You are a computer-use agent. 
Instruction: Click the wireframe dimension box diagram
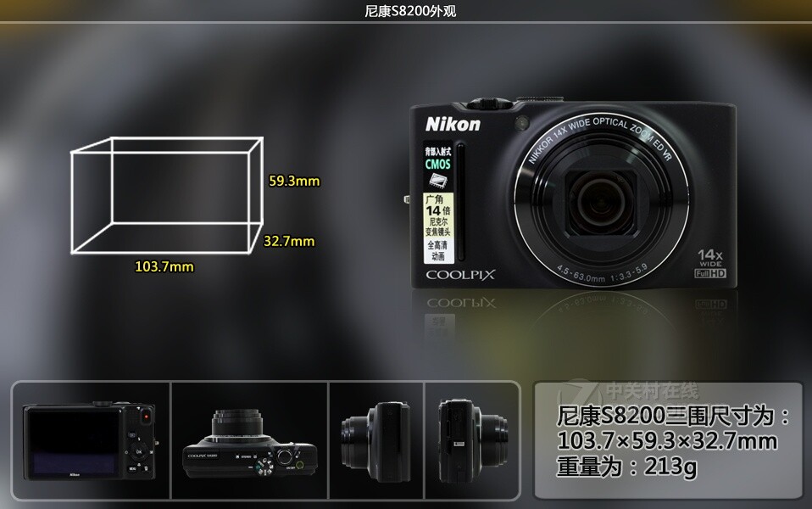pyautogui.click(x=167, y=195)
